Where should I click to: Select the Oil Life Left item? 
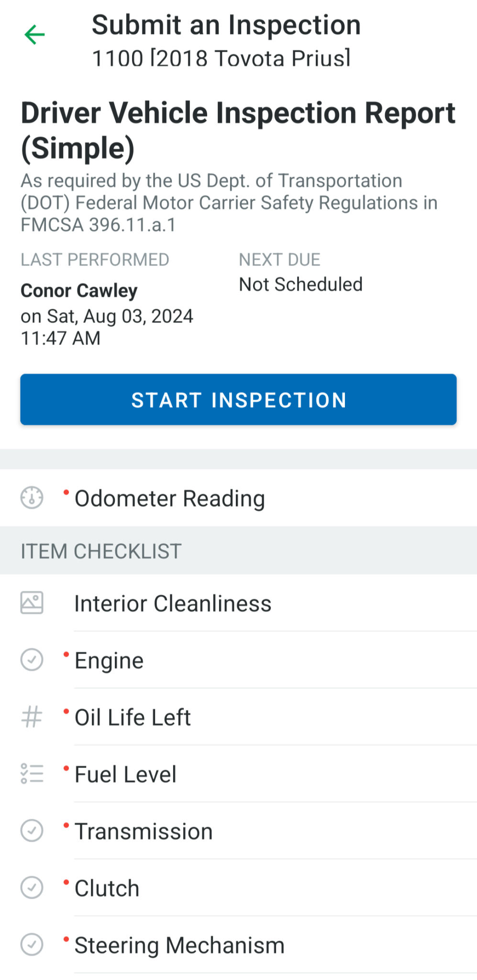click(x=133, y=717)
